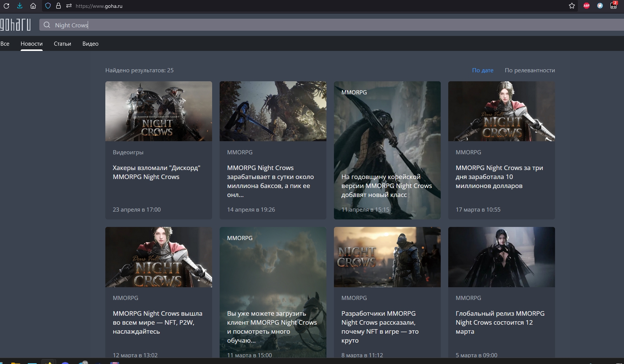Viewport: 624px width, 364px height.
Task: Go to the browser home page icon
Action: click(33, 6)
